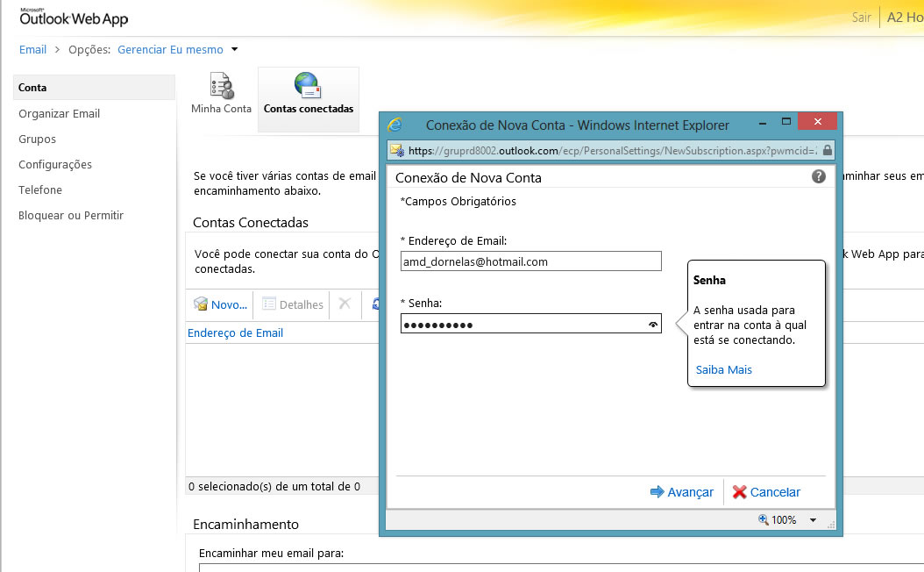Expand the Gerenciar Eu mesmo dropdown

coord(235,50)
